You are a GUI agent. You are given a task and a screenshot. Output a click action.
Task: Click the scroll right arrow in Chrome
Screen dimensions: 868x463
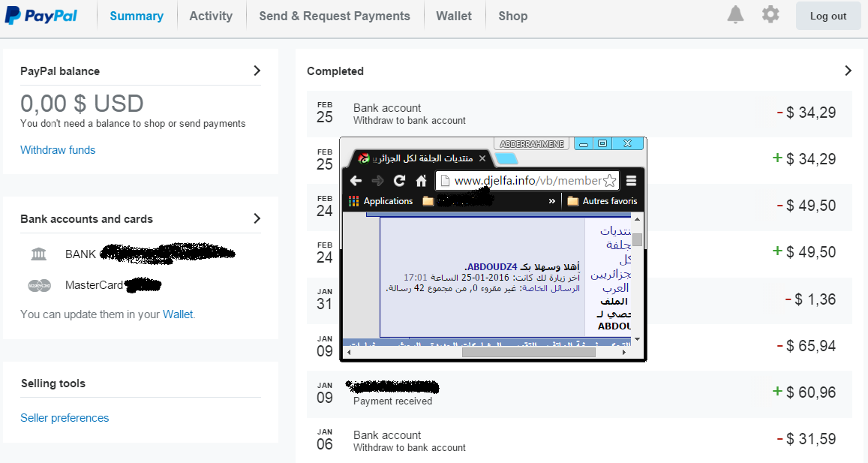pos(624,352)
